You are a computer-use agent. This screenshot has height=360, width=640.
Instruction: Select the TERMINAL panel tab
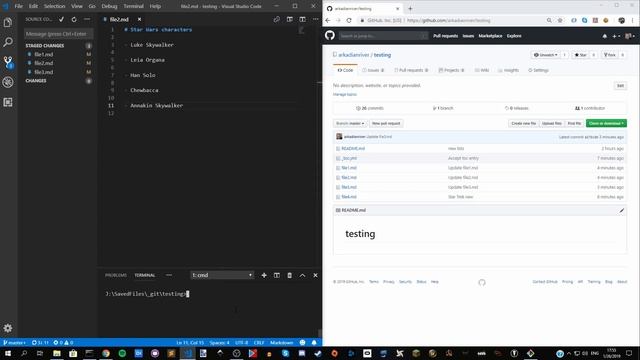(145, 275)
